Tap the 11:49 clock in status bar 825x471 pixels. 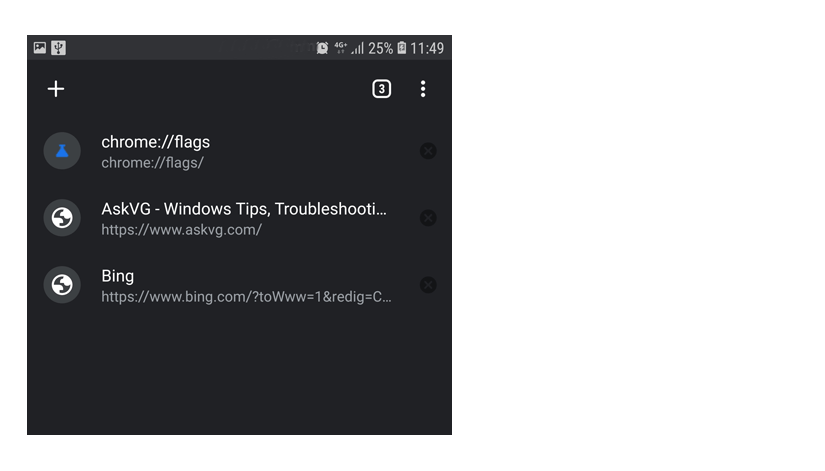pos(427,48)
